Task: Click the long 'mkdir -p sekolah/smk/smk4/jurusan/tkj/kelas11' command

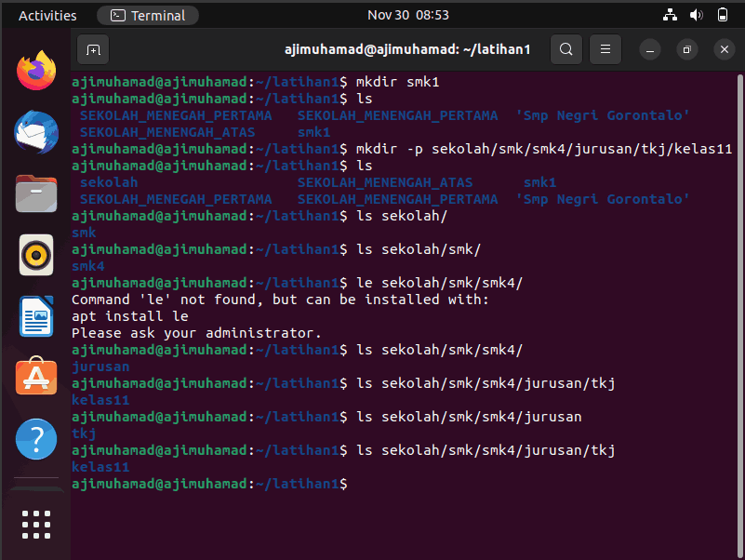Action: 544,149
